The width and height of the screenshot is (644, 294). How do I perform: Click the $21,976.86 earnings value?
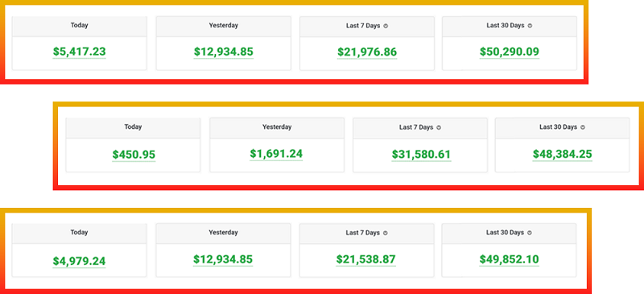[367, 52]
